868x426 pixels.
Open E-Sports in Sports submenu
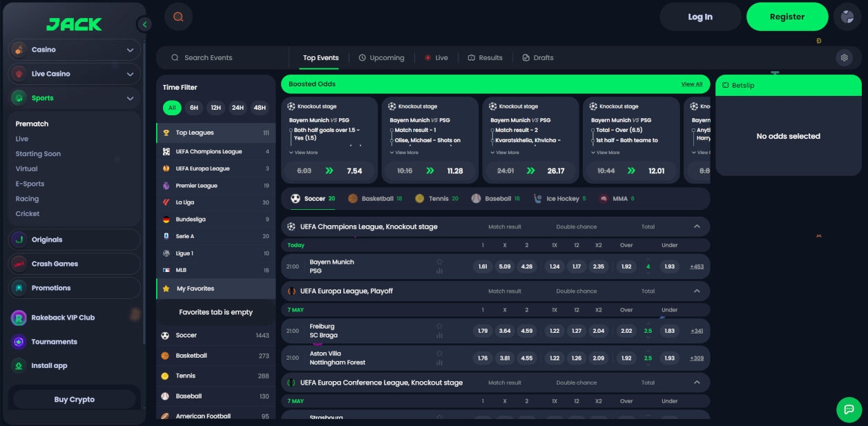tap(30, 184)
